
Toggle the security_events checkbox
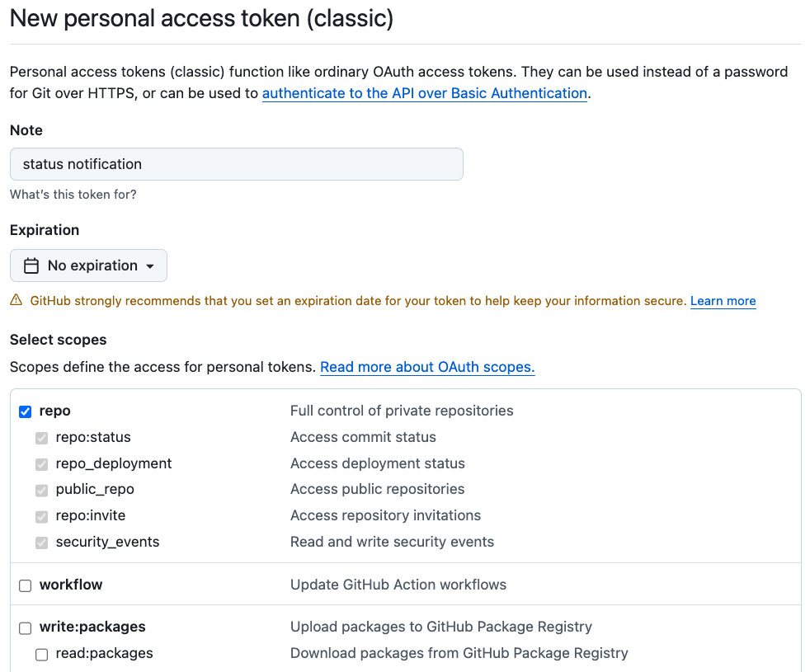41,543
